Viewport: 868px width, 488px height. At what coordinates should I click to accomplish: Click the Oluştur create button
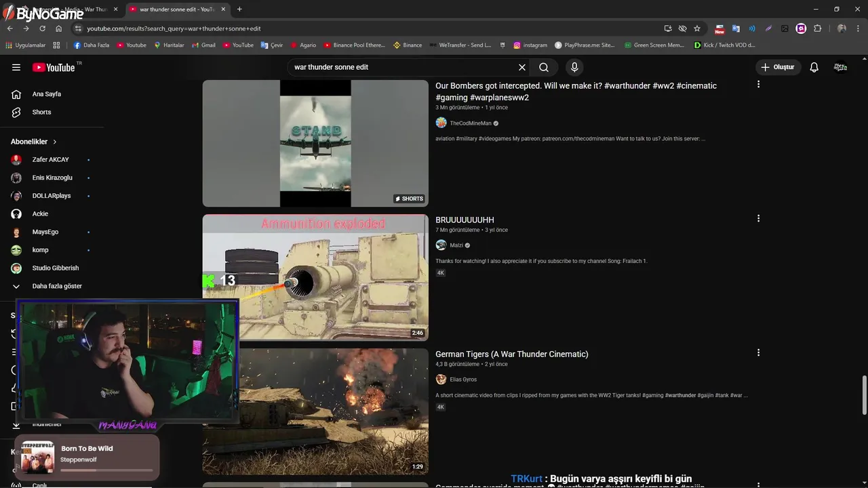click(x=778, y=67)
